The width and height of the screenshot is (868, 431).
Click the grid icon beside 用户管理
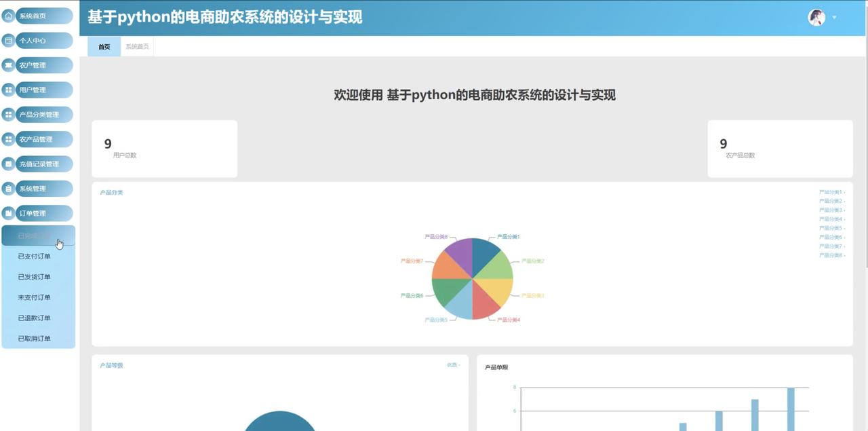click(9, 90)
